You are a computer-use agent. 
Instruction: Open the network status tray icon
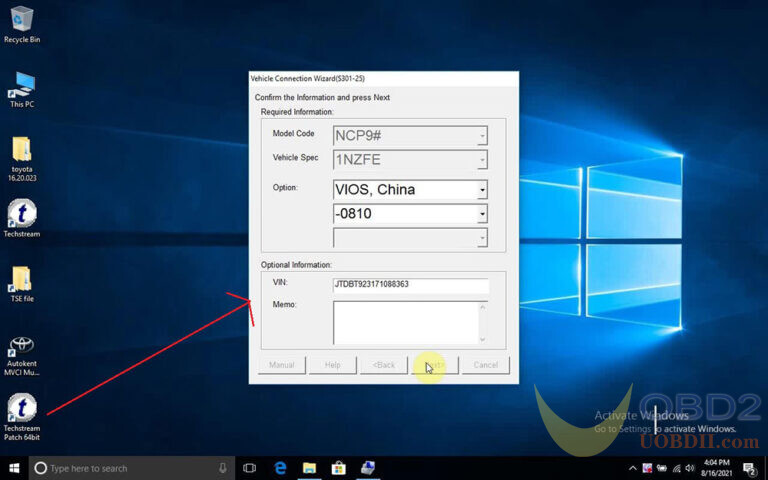[x=676, y=468]
